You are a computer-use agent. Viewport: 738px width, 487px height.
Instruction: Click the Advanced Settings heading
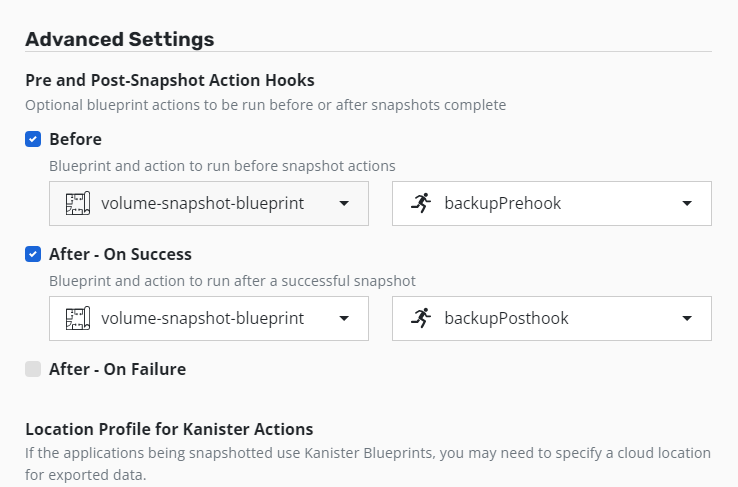pos(120,39)
